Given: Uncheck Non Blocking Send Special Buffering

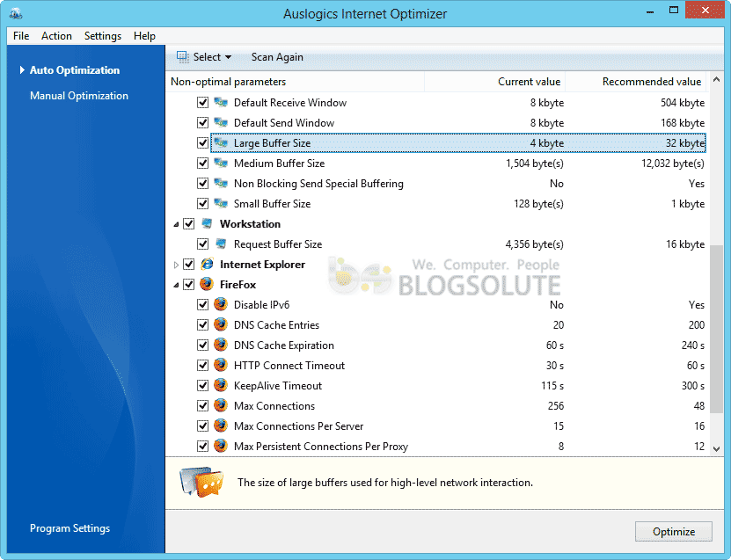Looking at the screenshot, I should [202, 184].
